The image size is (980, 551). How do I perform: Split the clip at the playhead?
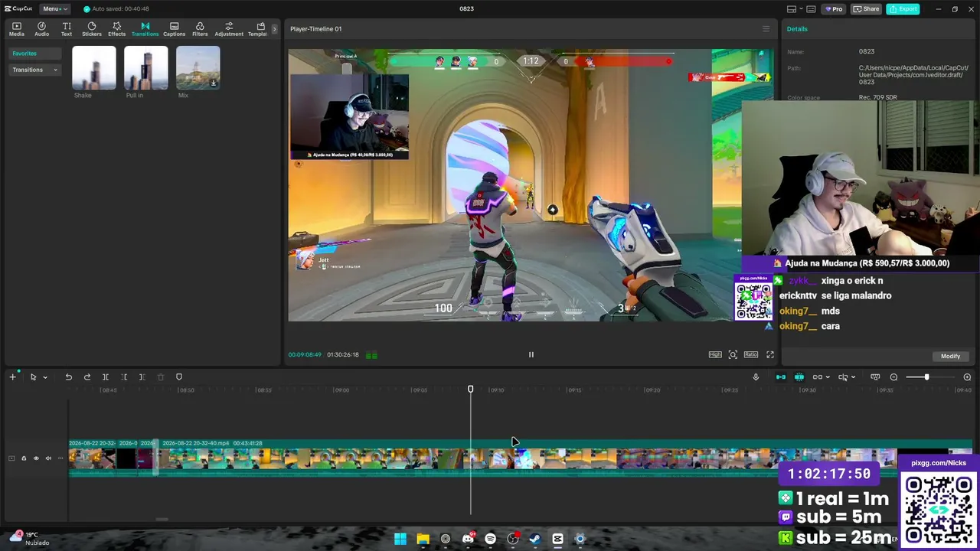point(106,377)
